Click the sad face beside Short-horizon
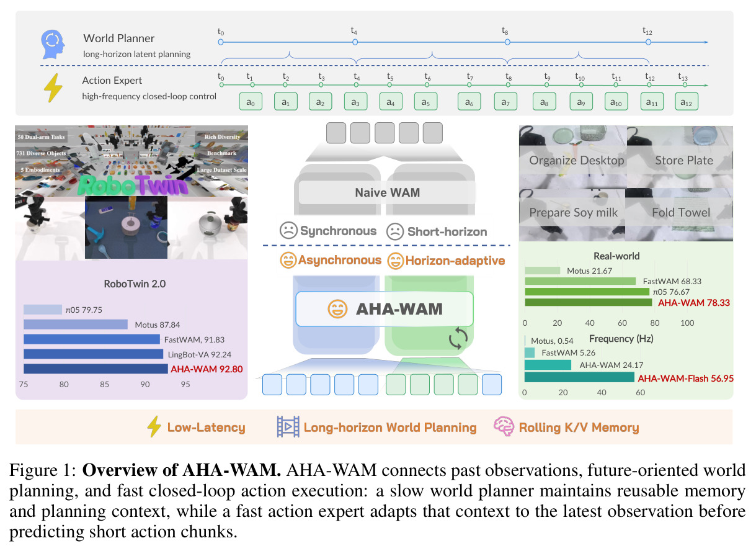The image size is (756, 551). [394, 231]
